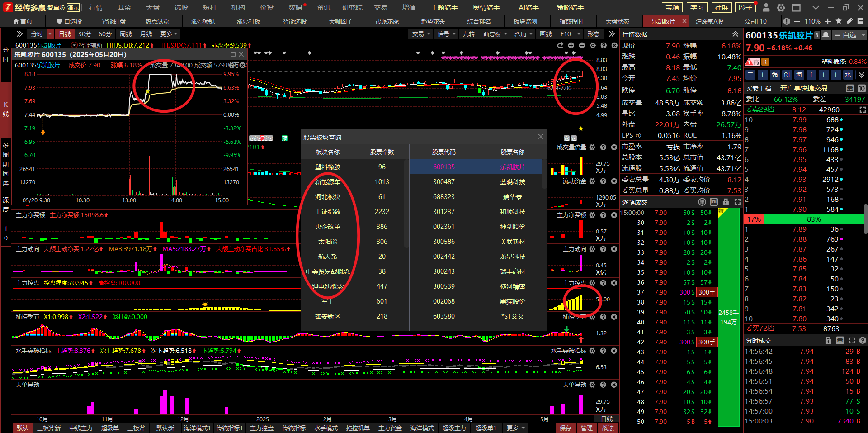Click the stock info 'i' icon beside 乐凯胶片
The width and height of the screenshot is (868, 433).
point(817,35)
